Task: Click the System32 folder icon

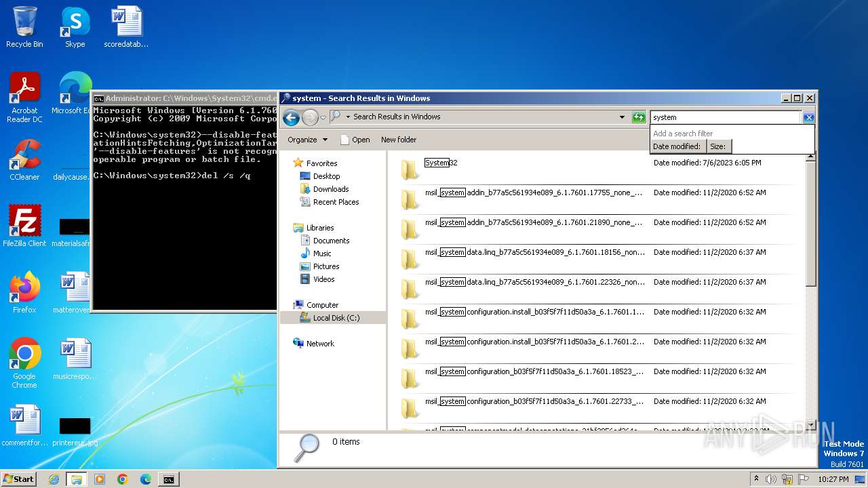Action: pyautogui.click(x=409, y=169)
